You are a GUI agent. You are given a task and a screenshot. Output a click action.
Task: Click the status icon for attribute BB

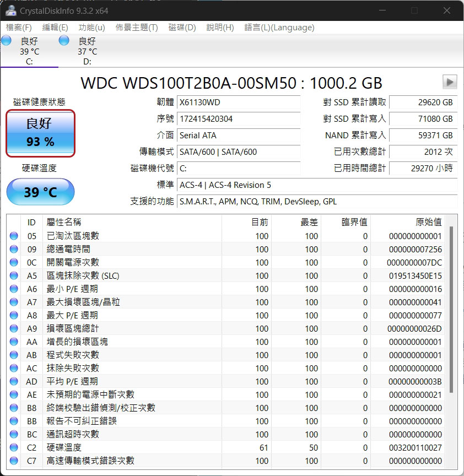pos(14,421)
